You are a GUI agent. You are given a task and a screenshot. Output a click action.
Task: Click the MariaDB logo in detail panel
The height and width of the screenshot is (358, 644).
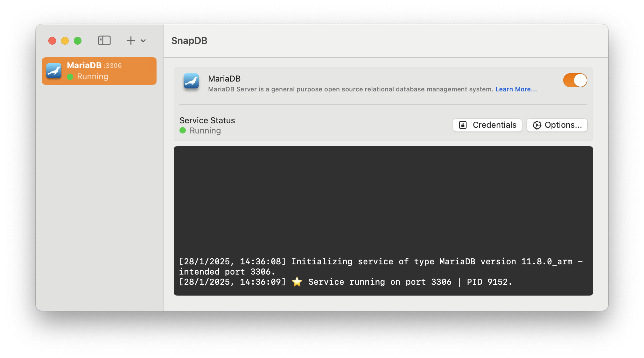[x=191, y=82]
